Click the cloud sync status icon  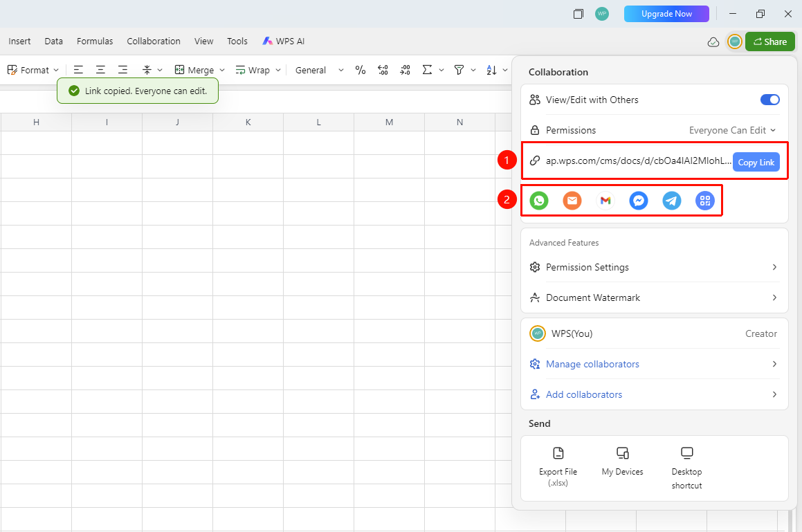coord(713,42)
